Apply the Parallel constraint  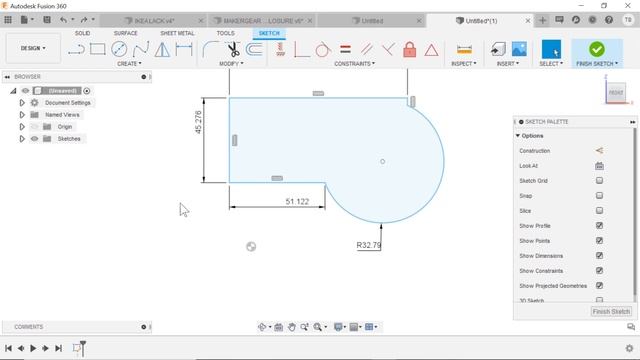367,49
